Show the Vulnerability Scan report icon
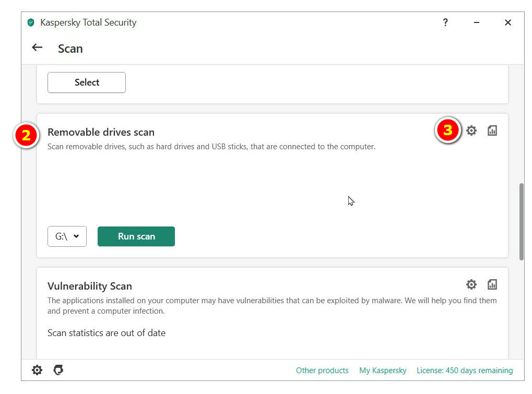Screen dimensions: 532x394 [x=492, y=284]
